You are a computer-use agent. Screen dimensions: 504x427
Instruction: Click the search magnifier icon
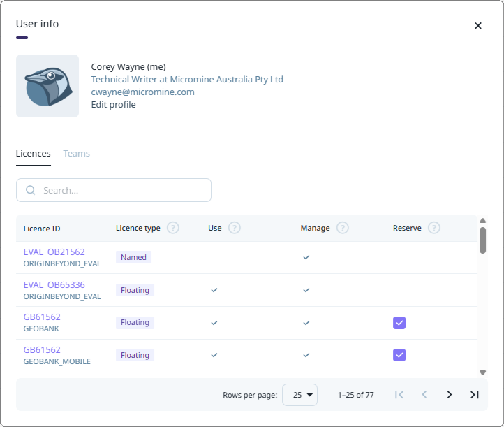31,190
